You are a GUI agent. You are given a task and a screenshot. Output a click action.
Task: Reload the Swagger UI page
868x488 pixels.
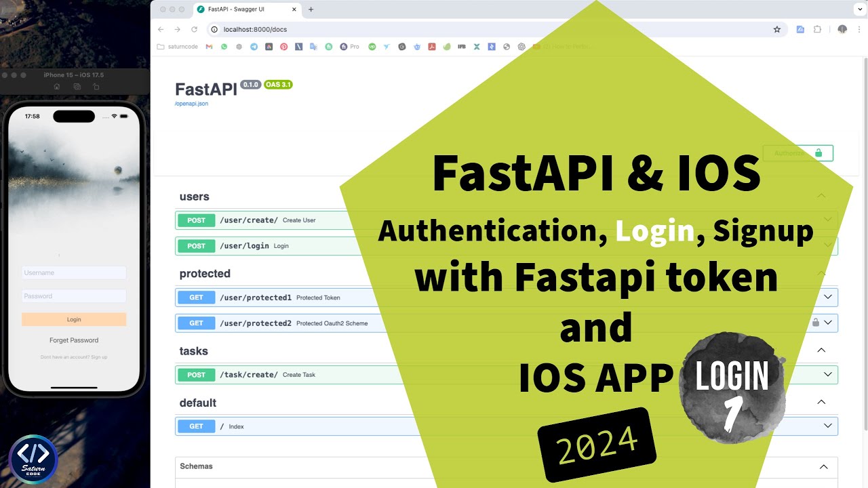(x=194, y=29)
